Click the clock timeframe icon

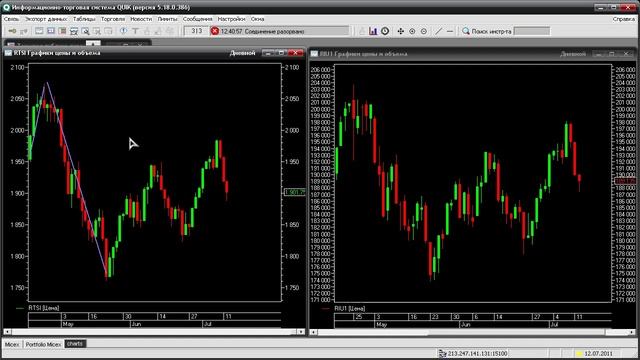[x=385, y=31]
